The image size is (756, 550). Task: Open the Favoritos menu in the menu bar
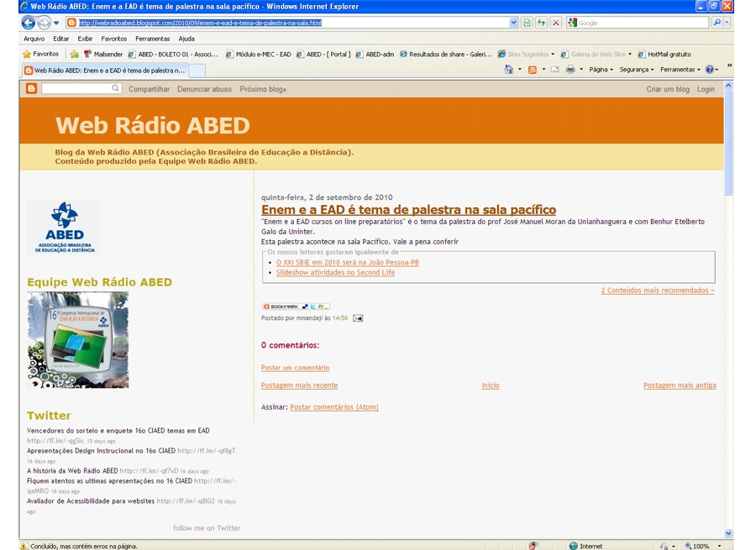click(113, 39)
